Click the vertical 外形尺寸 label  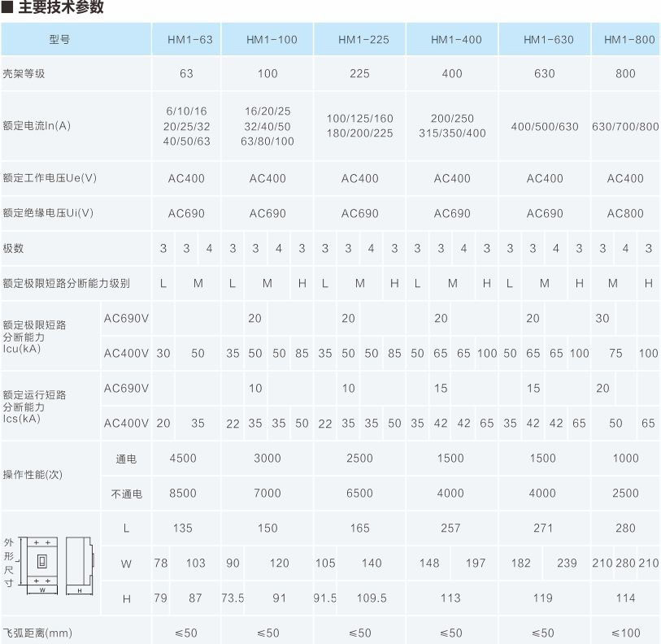point(9,563)
